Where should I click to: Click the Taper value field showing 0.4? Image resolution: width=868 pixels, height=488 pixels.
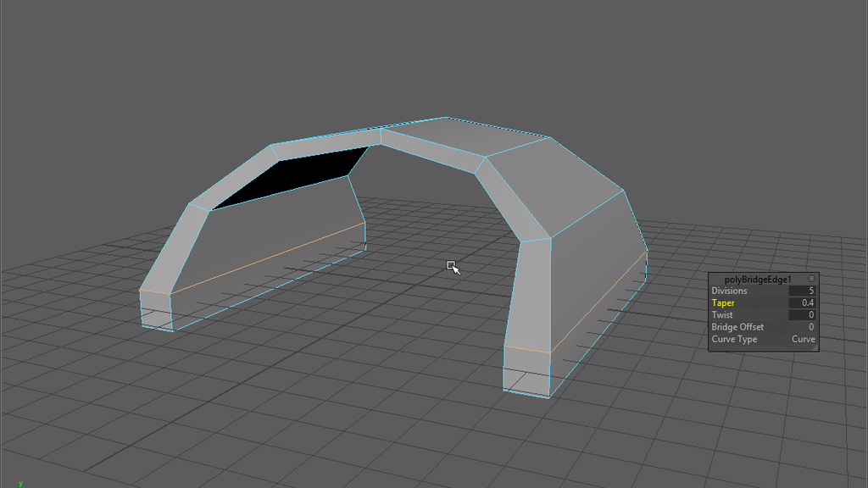802,302
